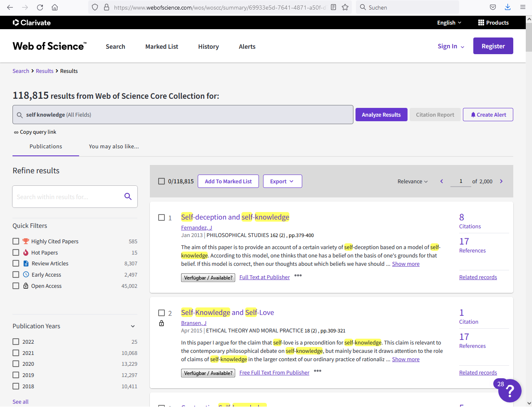Click the search-within-results magnifier icon
The width and height of the screenshot is (532, 407).
coord(128,197)
